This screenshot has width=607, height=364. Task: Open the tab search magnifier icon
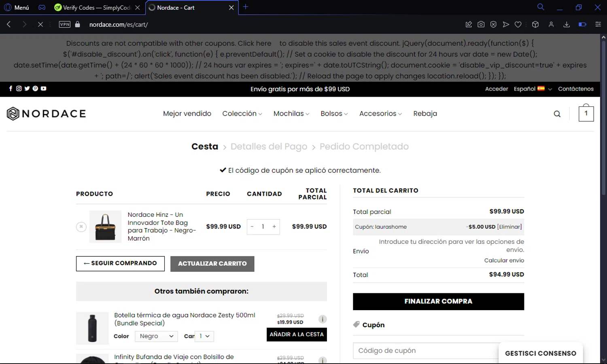(x=541, y=7)
